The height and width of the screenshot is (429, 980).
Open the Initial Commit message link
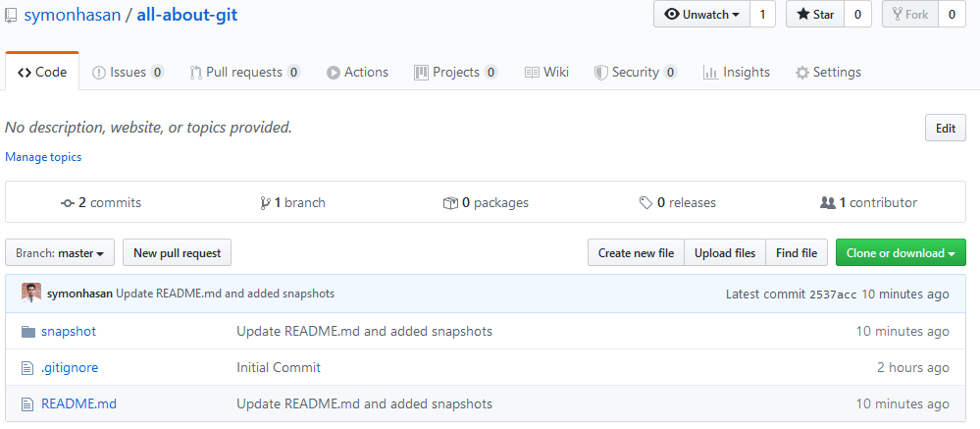coord(279,367)
